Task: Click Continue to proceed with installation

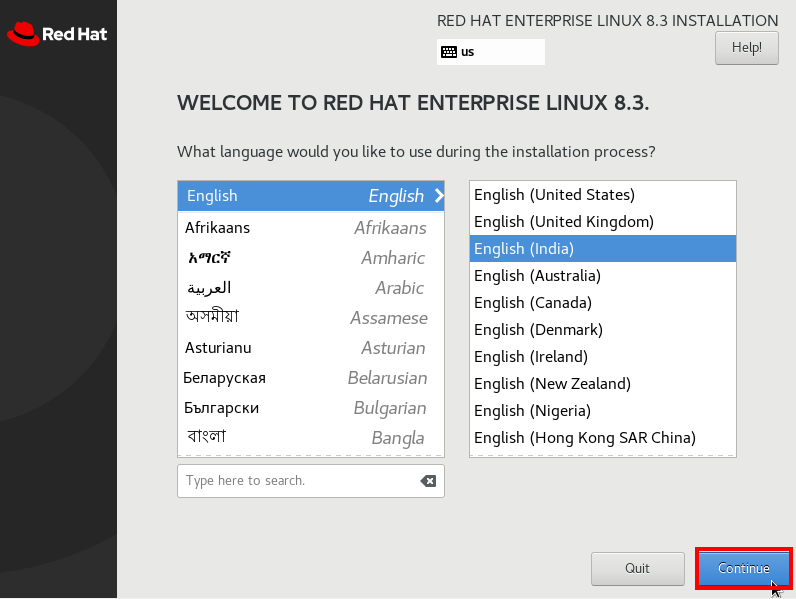Action: 744,568
